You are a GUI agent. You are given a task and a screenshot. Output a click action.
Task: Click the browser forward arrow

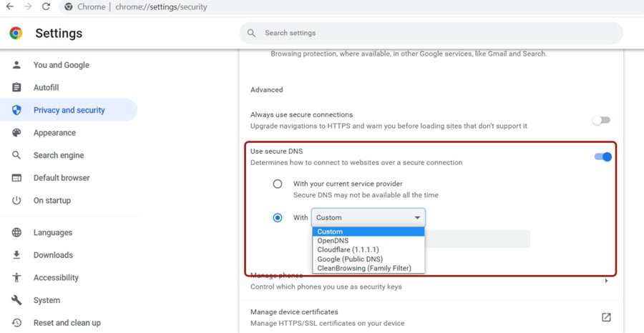(28, 6)
